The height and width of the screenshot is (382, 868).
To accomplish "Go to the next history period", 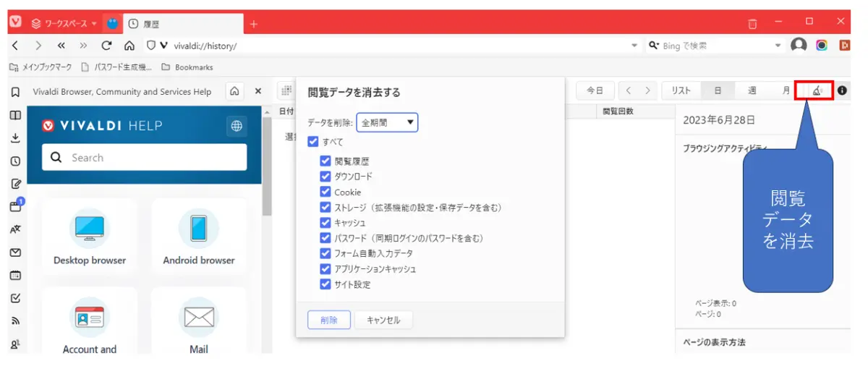I will [x=648, y=90].
